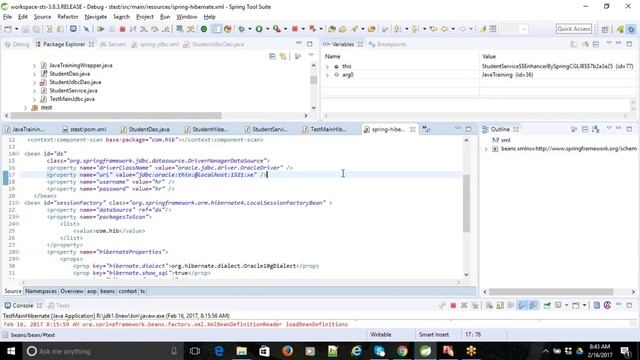The width and height of the screenshot is (640, 360).
Task: Toggle Scroll Lock in Console toolbar
Action: [500, 305]
